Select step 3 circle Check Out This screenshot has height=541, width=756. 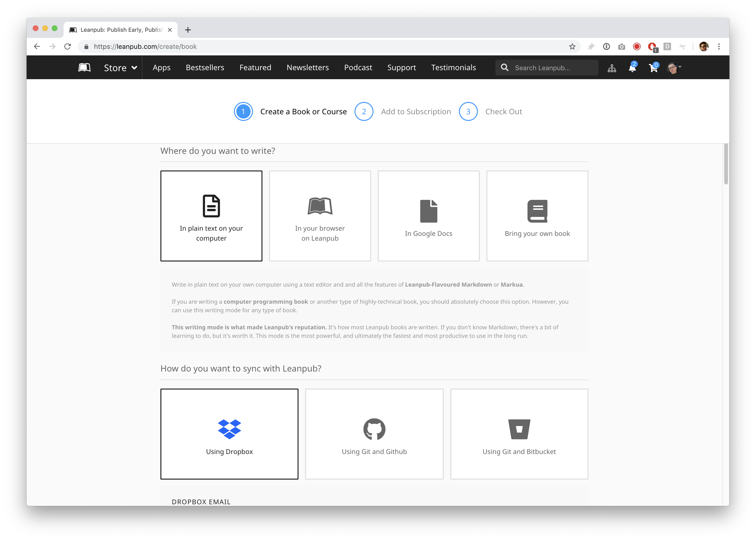[468, 112]
